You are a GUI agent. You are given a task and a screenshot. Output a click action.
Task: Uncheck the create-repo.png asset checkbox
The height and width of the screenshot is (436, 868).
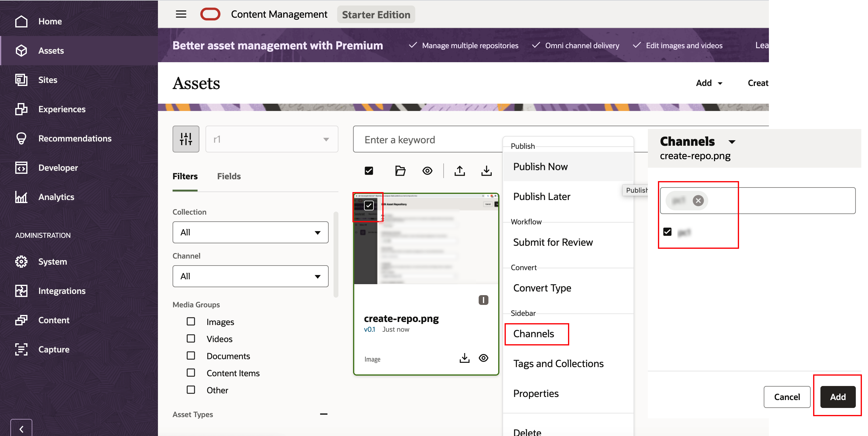pos(369,205)
